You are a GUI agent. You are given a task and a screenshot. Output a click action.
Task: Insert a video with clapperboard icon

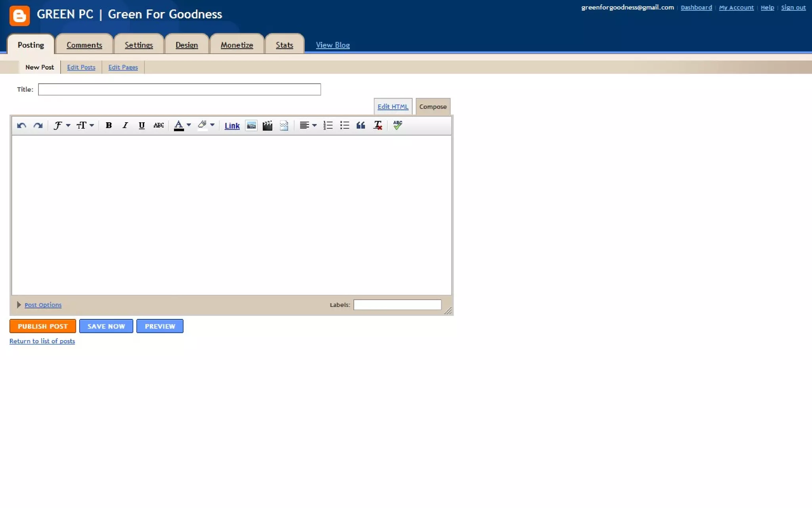[x=268, y=125]
